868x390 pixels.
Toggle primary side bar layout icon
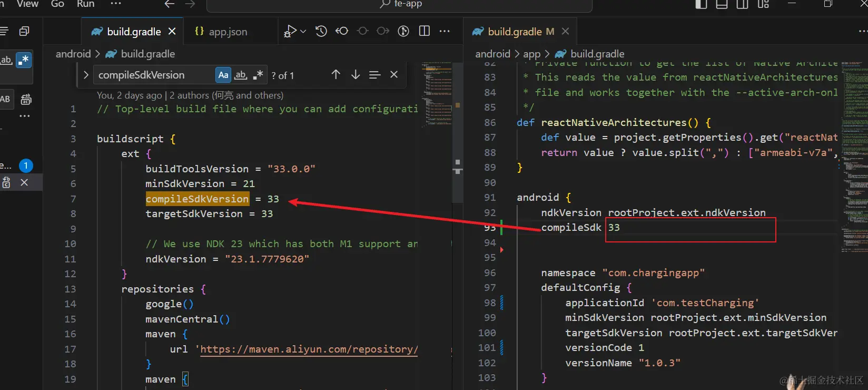701,4
